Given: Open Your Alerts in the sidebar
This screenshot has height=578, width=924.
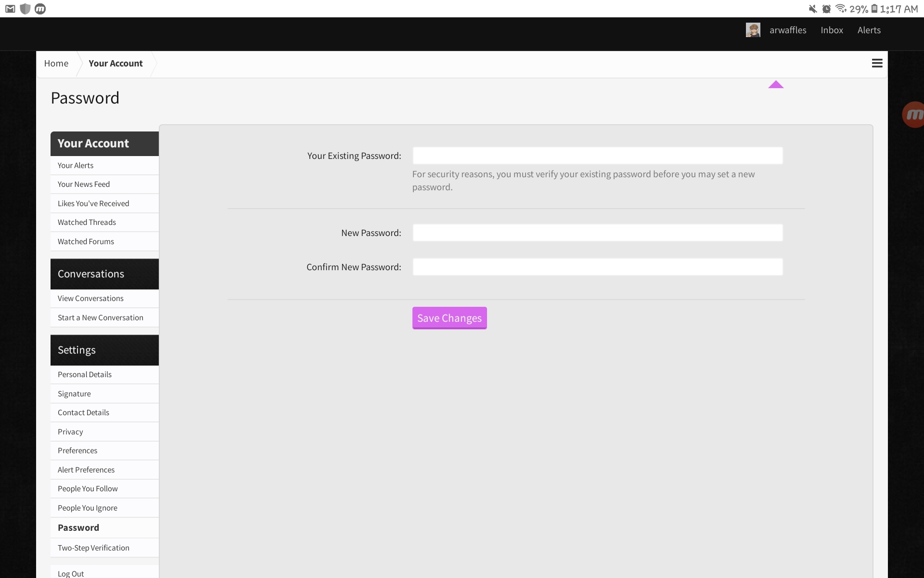Looking at the screenshot, I should click(x=104, y=165).
